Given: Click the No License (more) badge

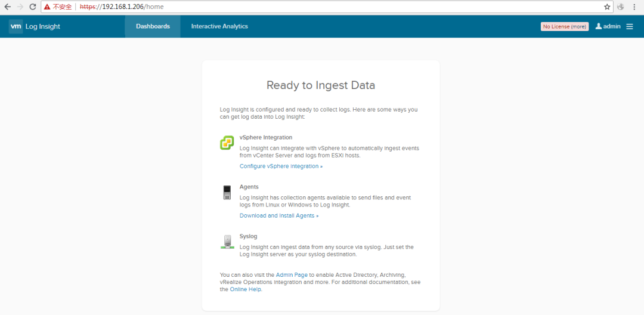Looking at the screenshot, I should click(565, 27).
